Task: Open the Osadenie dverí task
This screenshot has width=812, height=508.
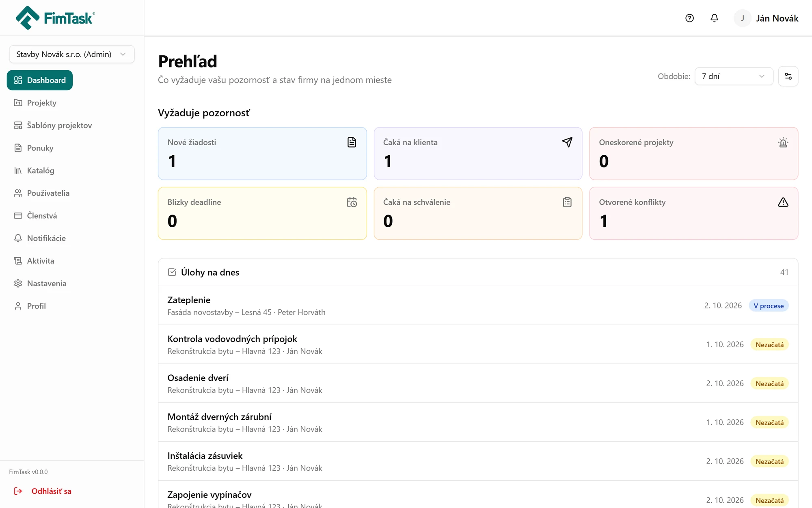Action: point(478,384)
